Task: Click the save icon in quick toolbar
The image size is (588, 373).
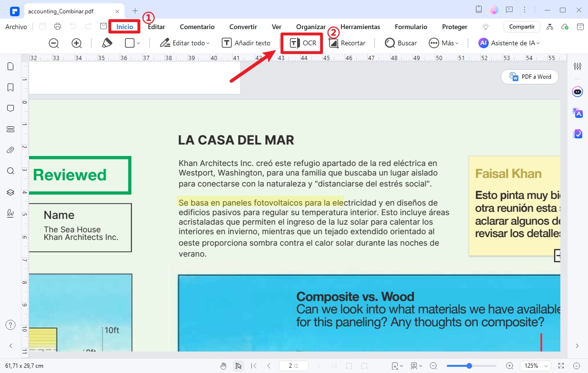Action: coord(42,27)
